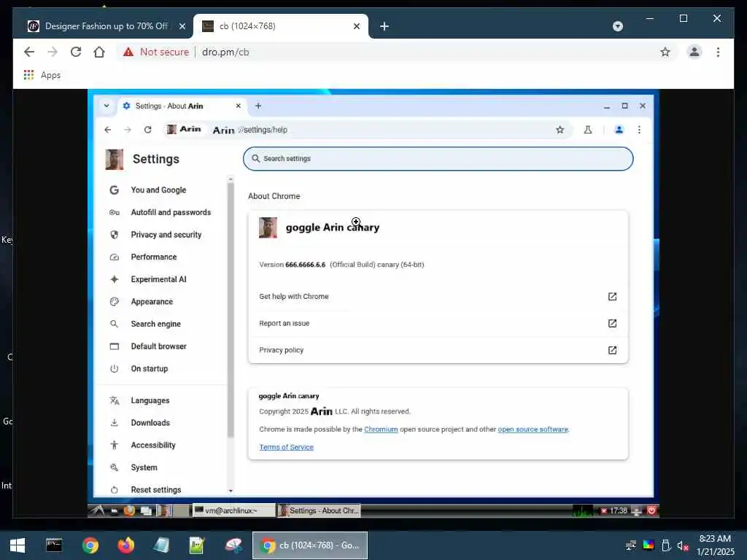Open Report an issue row

coord(438,323)
